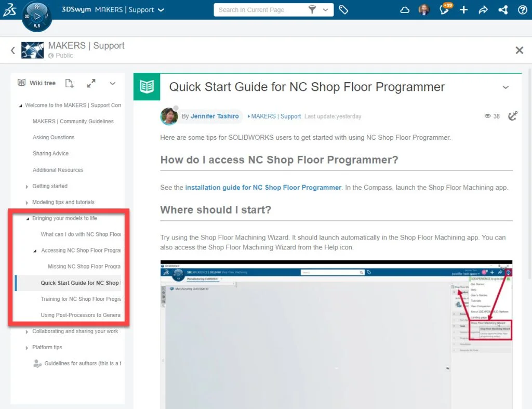Select Training for NC Shop Floor page

click(81, 299)
